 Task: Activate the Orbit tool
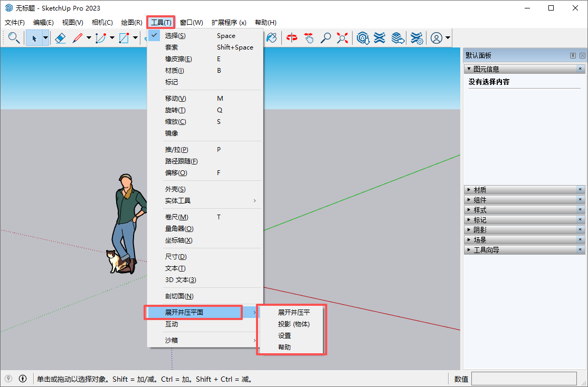[292, 38]
